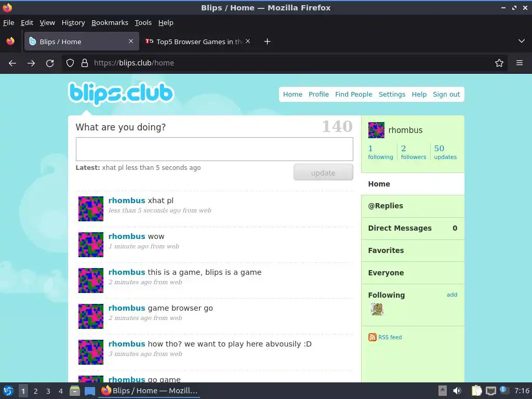Click Sign out link
The height and width of the screenshot is (399, 532).
click(446, 95)
